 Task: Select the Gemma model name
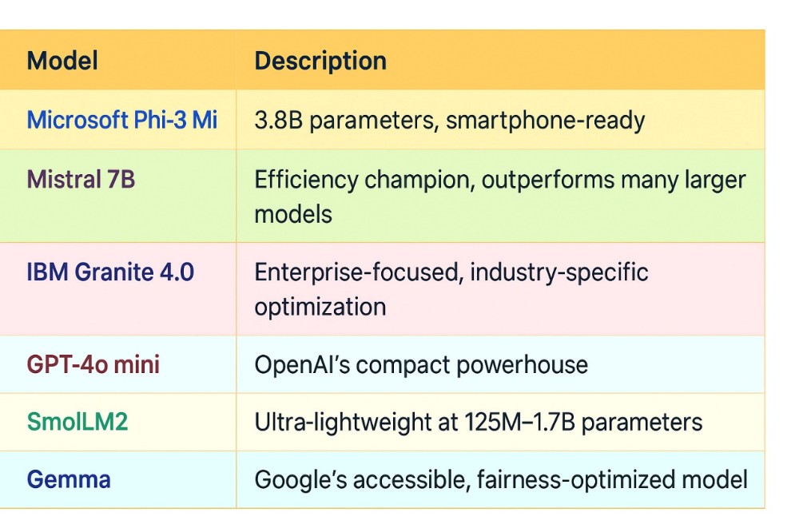(x=69, y=479)
